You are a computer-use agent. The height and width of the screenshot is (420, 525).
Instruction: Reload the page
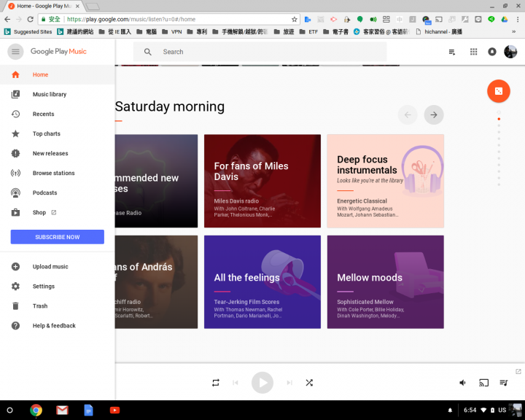pos(30,20)
